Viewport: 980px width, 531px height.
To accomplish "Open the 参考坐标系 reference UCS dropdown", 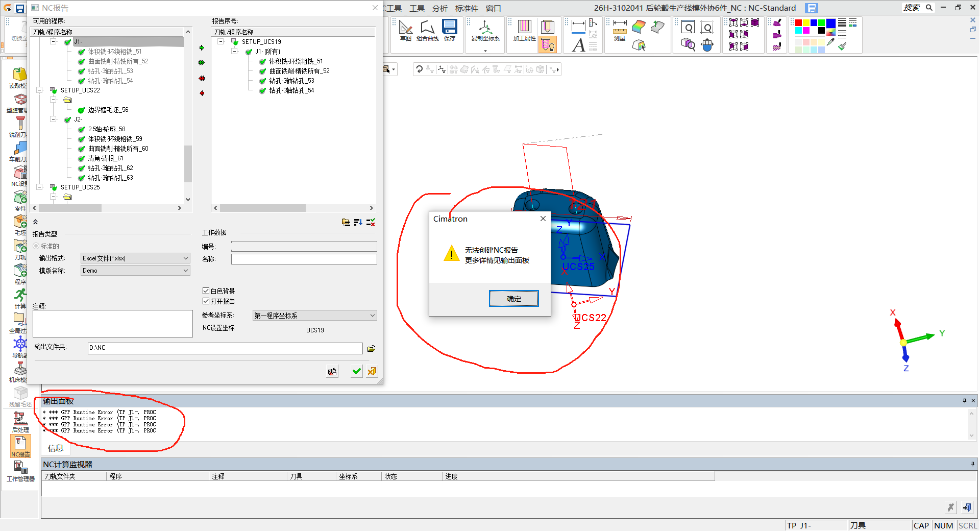I will tap(314, 316).
